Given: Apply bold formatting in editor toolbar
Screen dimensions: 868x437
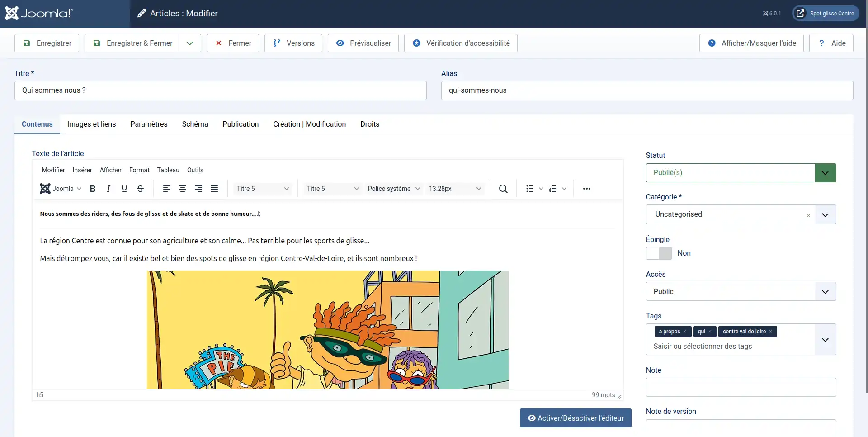Looking at the screenshot, I should [x=93, y=189].
